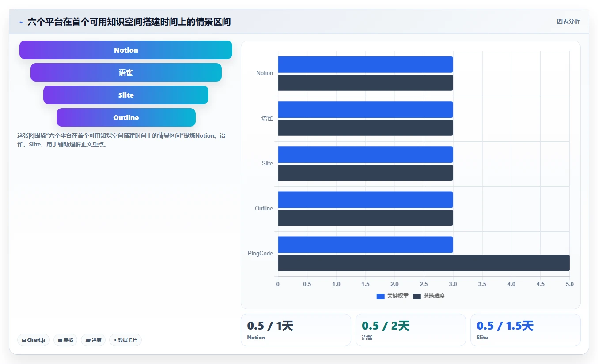Select the Outline funnel bar
598x364 pixels.
point(126,117)
